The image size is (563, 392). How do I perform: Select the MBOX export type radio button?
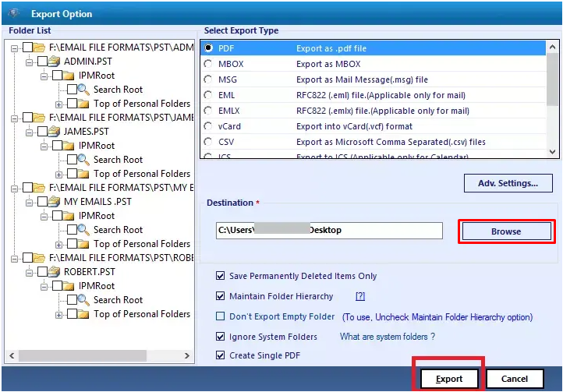208,64
